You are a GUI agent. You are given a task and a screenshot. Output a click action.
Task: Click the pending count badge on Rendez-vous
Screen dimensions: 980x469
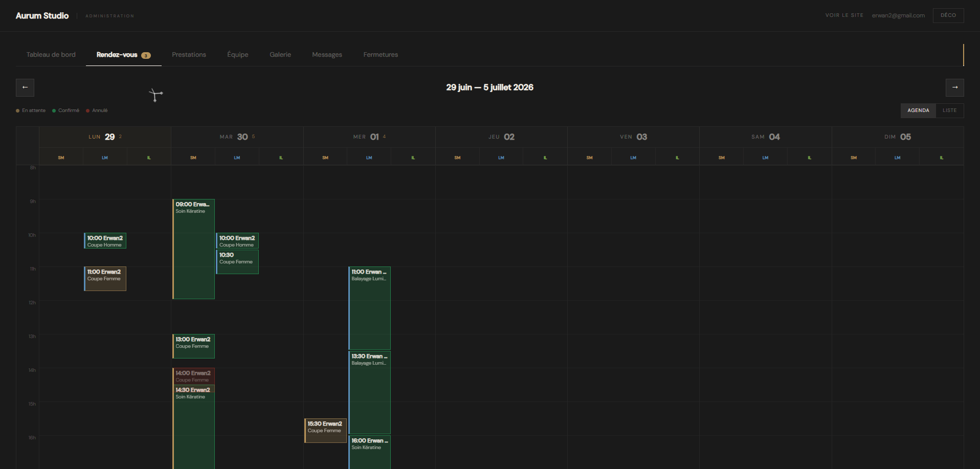tap(146, 55)
